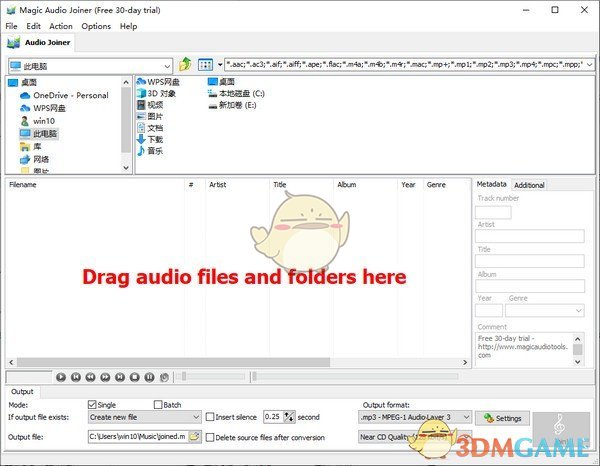Click the Artist input field in Metadata
The image size is (600, 466).
click(x=530, y=236)
